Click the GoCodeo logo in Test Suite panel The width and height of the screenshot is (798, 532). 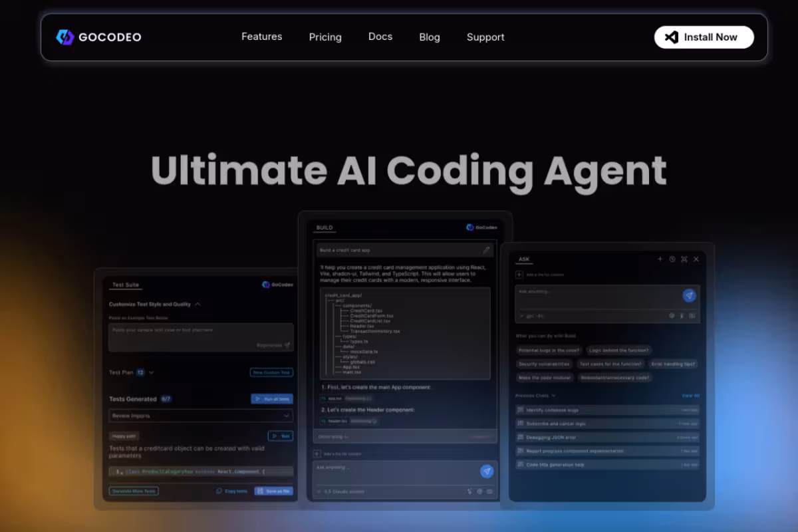(x=277, y=285)
